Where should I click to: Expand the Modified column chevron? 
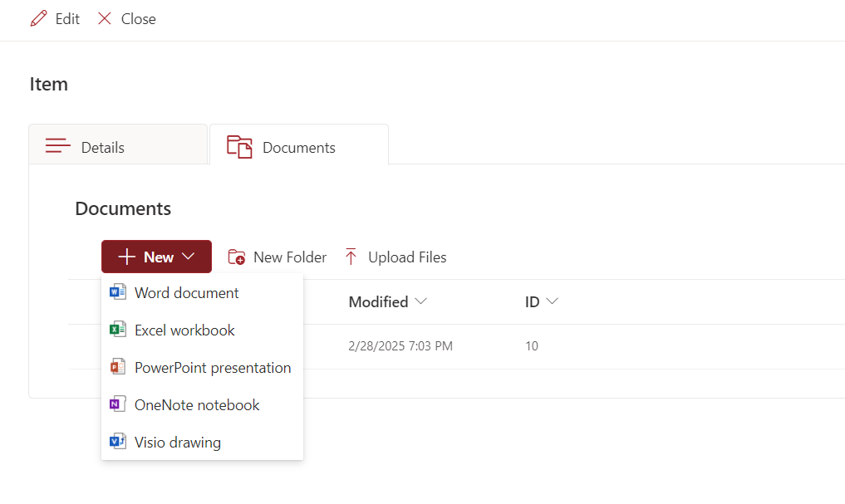[x=420, y=301]
